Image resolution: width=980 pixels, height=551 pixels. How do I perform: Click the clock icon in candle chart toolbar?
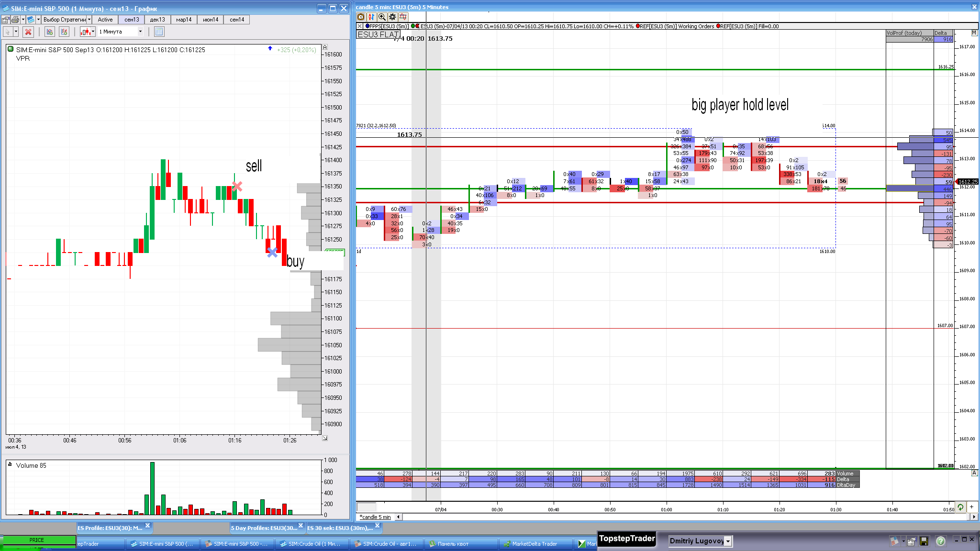(x=361, y=17)
